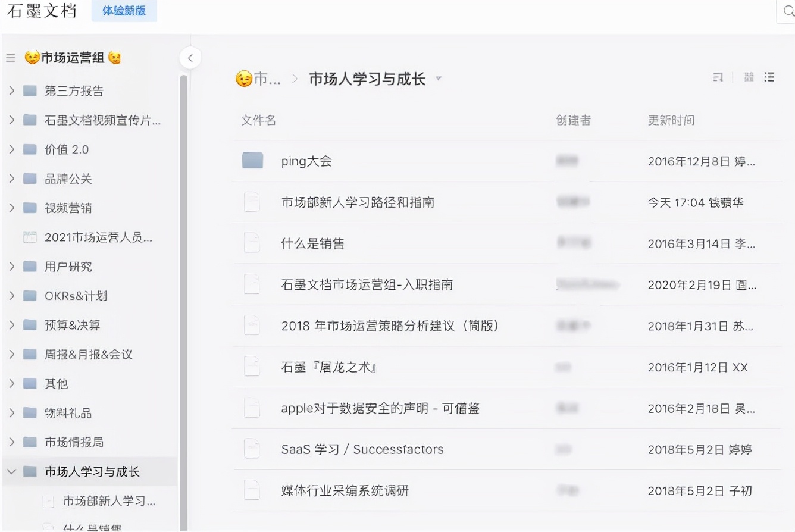The height and width of the screenshot is (532, 795).
Task: Sort by 文件名 column header
Action: (x=258, y=120)
